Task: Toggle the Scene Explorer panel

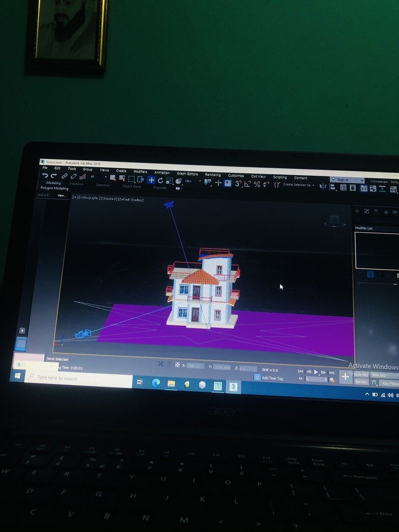Action: (x=343, y=187)
